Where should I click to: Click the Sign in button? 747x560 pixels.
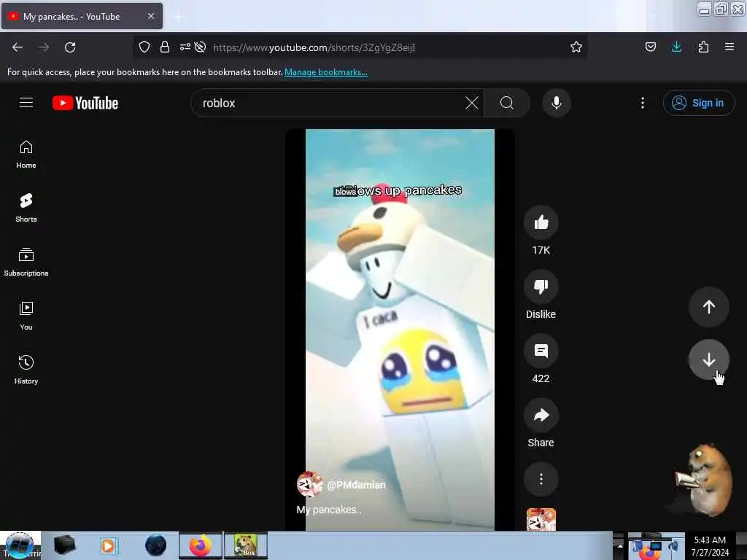698,103
